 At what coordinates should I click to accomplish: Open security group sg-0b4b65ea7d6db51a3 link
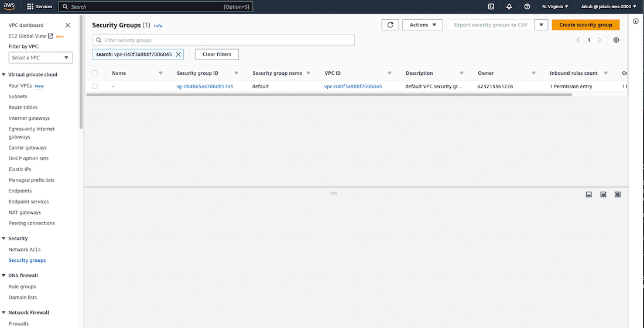(205, 87)
